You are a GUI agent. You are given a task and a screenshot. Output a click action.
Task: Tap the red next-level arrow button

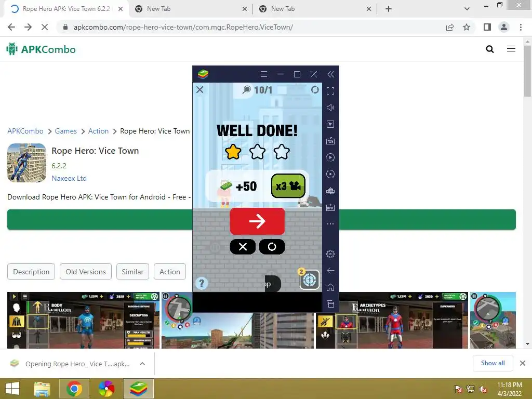pos(257,221)
